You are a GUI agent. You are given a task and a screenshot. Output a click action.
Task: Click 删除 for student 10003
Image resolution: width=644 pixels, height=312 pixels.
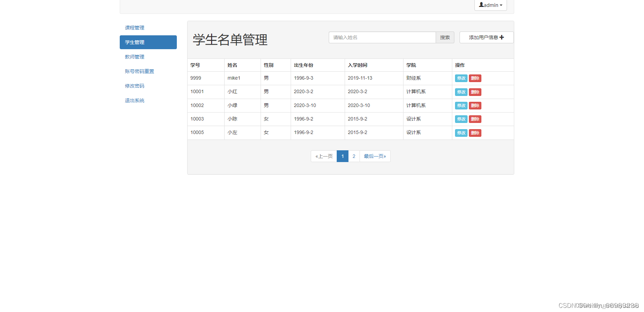pyautogui.click(x=475, y=119)
